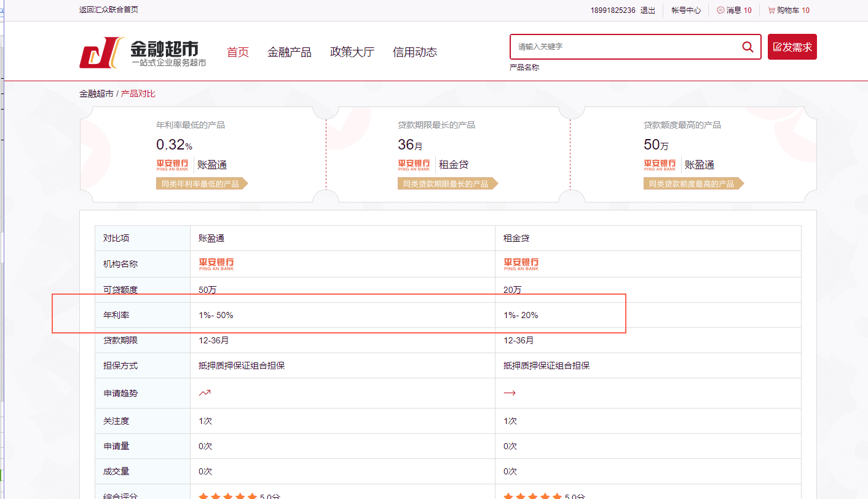
Task: Click the 担保方式 row label
Action: pos(120,365)
